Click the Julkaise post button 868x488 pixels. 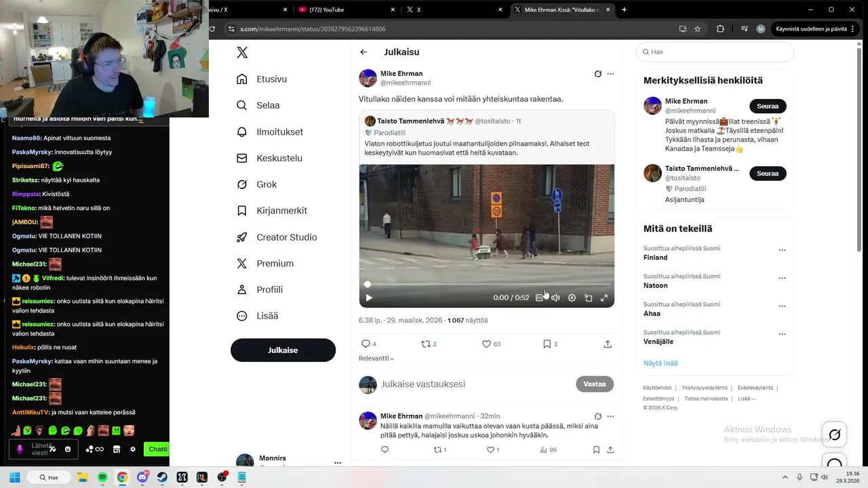click(283, 350)
